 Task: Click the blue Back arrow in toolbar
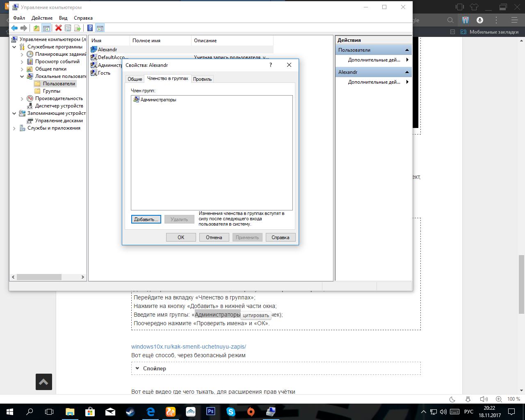[14, 28]
